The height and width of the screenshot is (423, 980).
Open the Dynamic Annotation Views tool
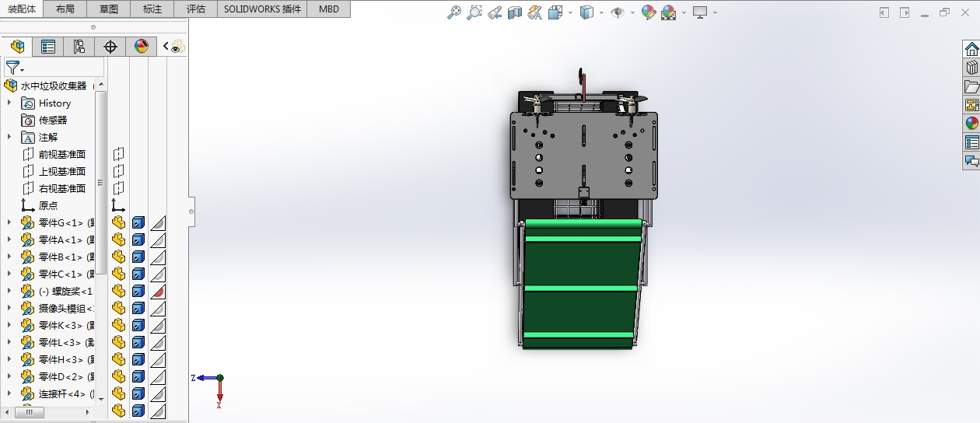coord(535,12)
